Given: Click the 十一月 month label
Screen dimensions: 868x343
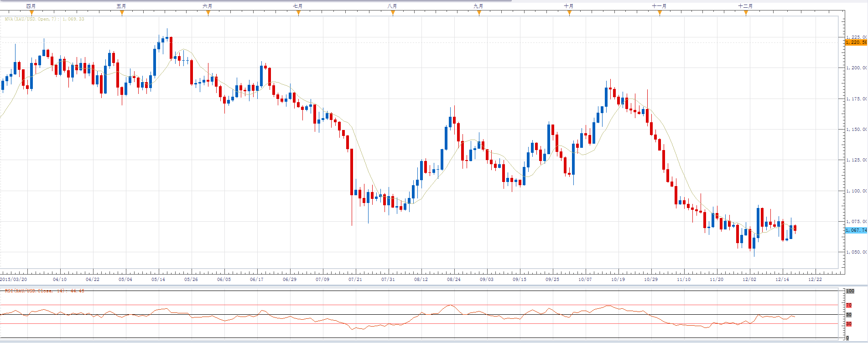Looking at the screenshot, I should pos(659,6).
